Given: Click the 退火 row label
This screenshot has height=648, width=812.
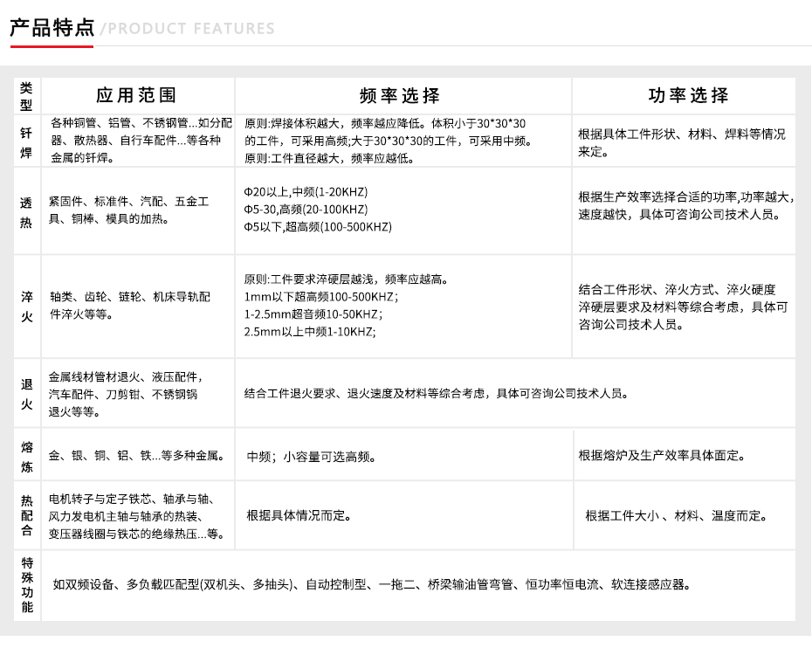Looking at the screenshot, I should [26, 393].
